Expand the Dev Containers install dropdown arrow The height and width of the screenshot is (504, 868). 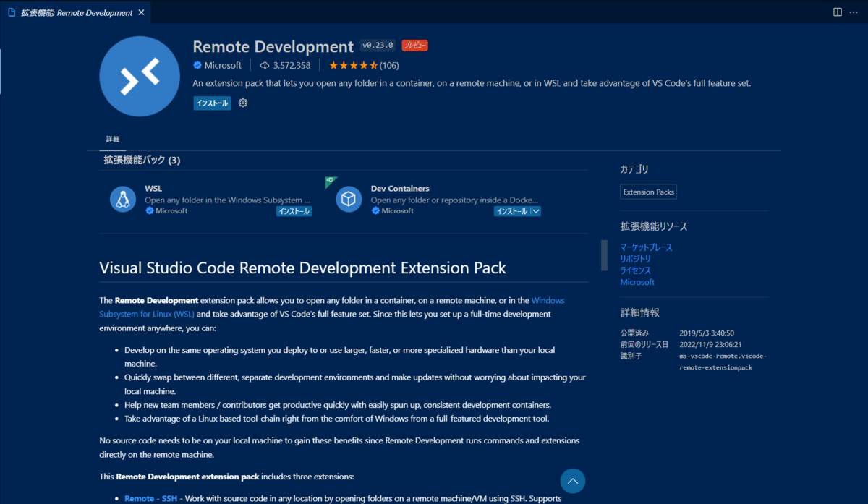(535, 211)
